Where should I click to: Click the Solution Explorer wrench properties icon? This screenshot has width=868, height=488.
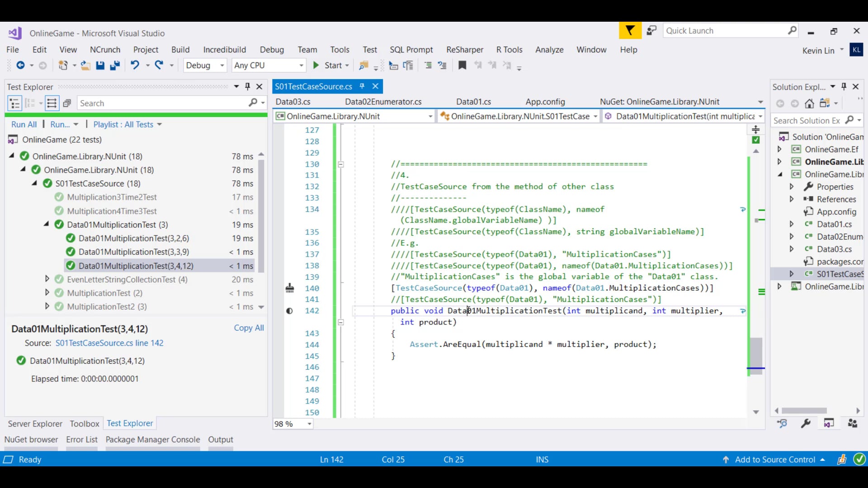coord(806,423)
